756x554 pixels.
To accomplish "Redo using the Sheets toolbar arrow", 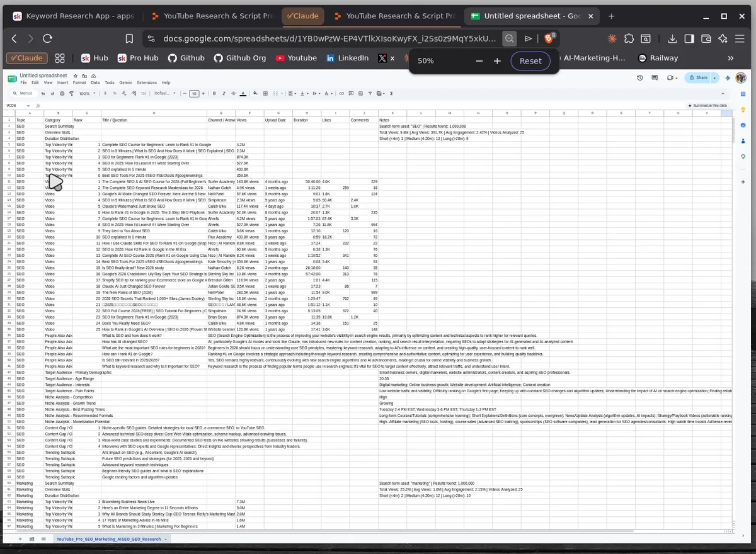I will point(52,93).
